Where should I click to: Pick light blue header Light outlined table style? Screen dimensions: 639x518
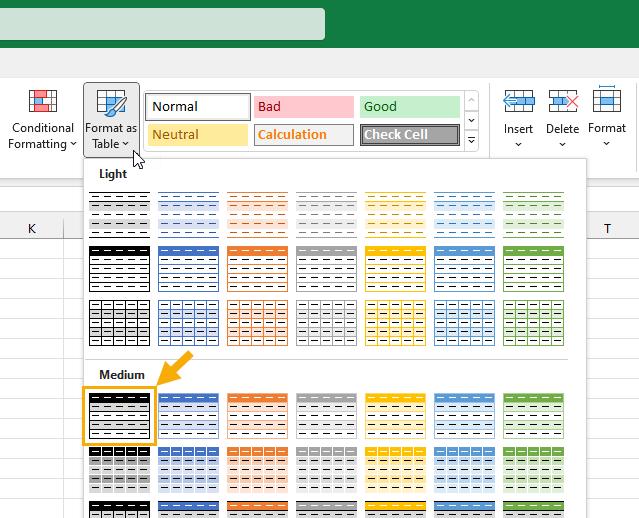point(465,269)
